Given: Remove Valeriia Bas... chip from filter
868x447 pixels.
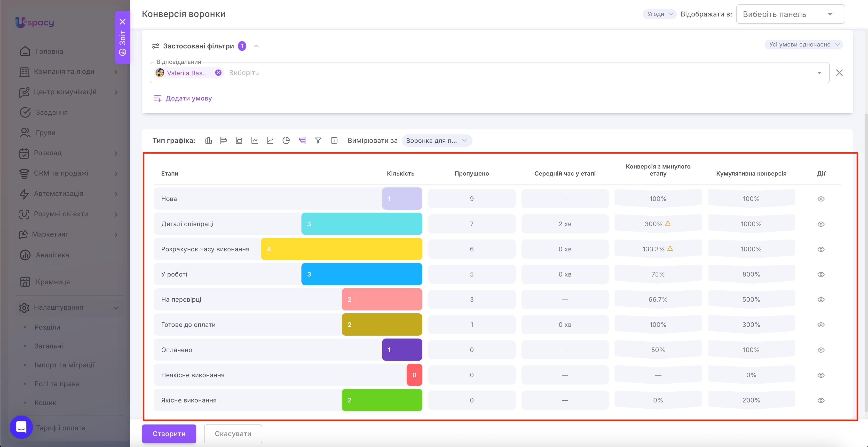Looking at the screenshot, I should (x=218, y=73).
